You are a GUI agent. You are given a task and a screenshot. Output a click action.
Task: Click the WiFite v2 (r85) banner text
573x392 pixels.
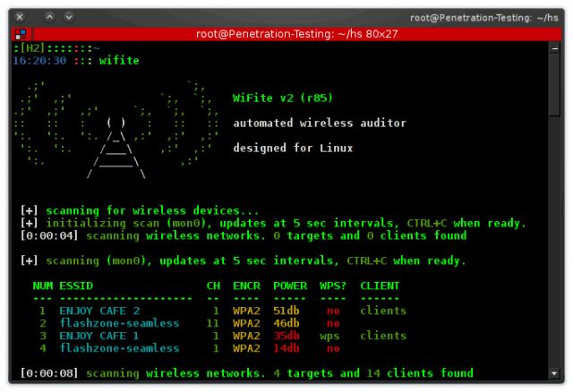pyautogui.click(x=283, y=98)
